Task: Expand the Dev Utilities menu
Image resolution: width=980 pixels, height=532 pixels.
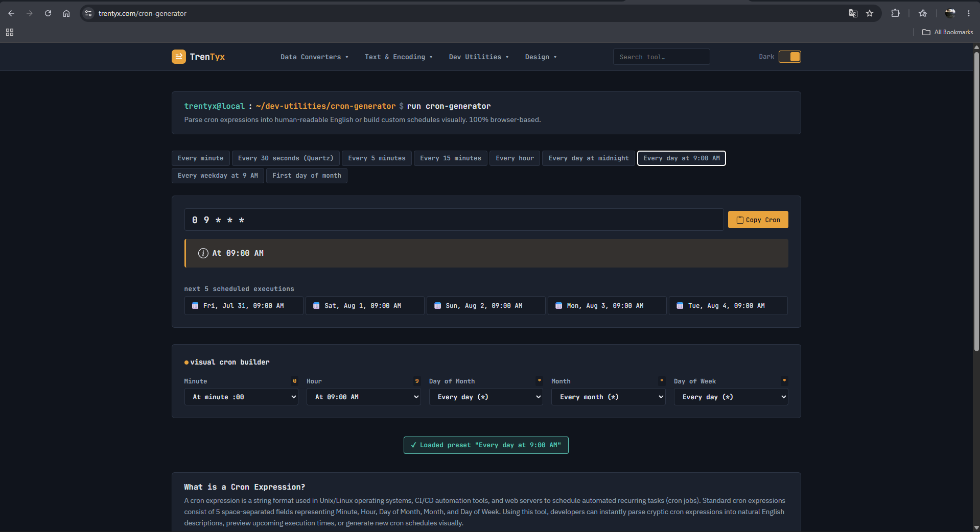Action: coord(479,57)
